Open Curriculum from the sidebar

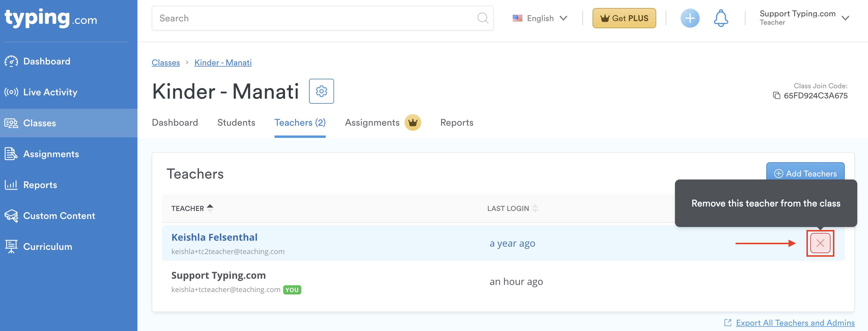tap(48, 247)
